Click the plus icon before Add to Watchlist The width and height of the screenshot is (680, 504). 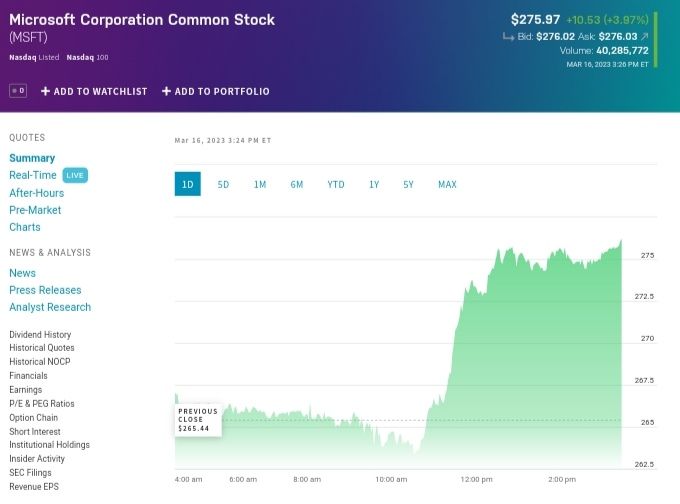pyautogui.click(x=45, y=92)
